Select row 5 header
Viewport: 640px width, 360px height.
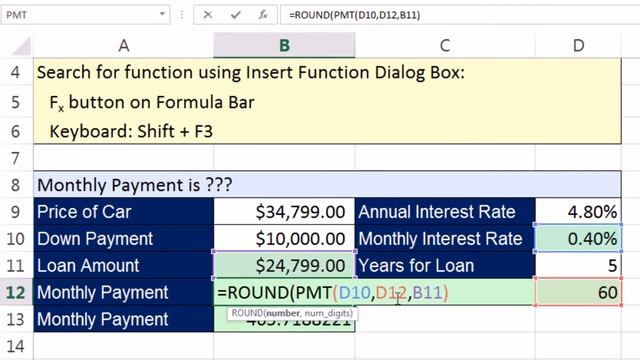pos(16,102)
